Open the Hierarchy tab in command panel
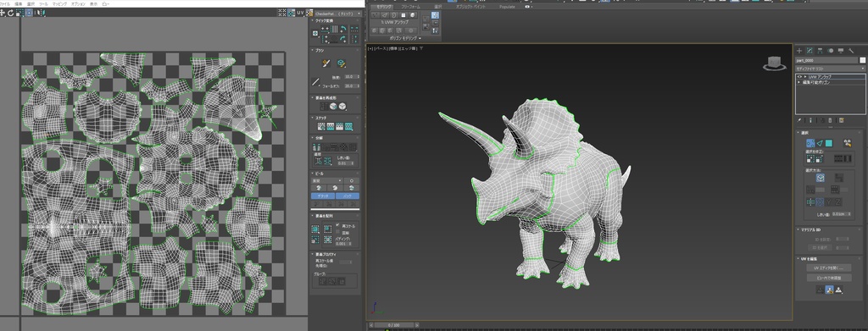Image resolution: width=868 pixels, height=331 pixels. point(820,50)
